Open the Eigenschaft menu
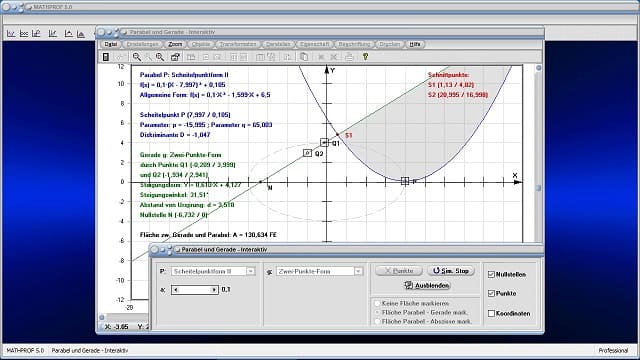Image resolution: width=640 pixels, height=360 pixels. pos(314,44)
